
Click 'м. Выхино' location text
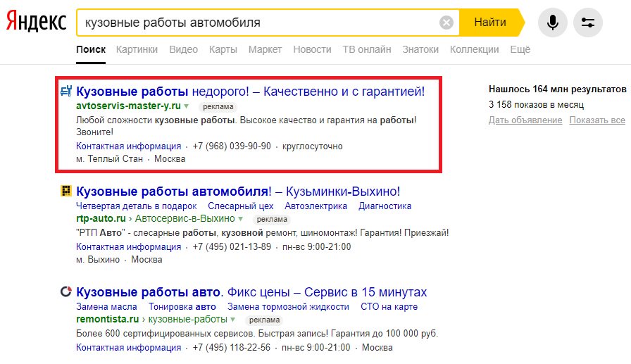[x=98, y=259]
